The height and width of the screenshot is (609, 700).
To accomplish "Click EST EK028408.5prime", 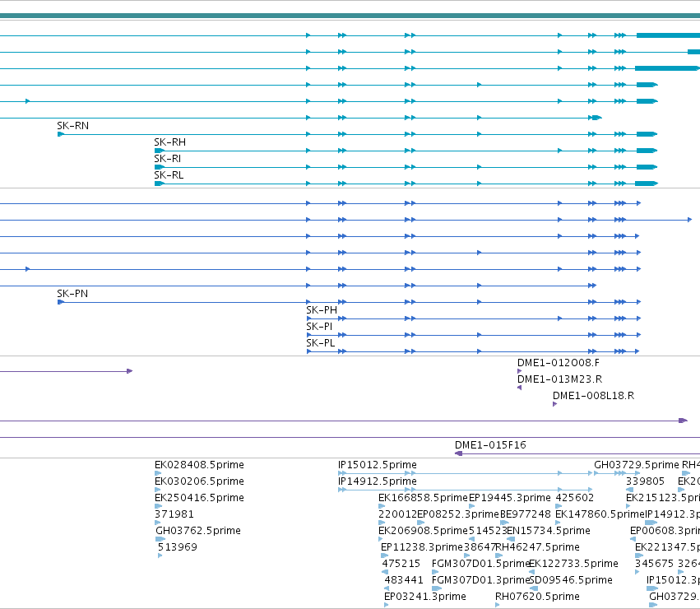I will coord(199,465).
